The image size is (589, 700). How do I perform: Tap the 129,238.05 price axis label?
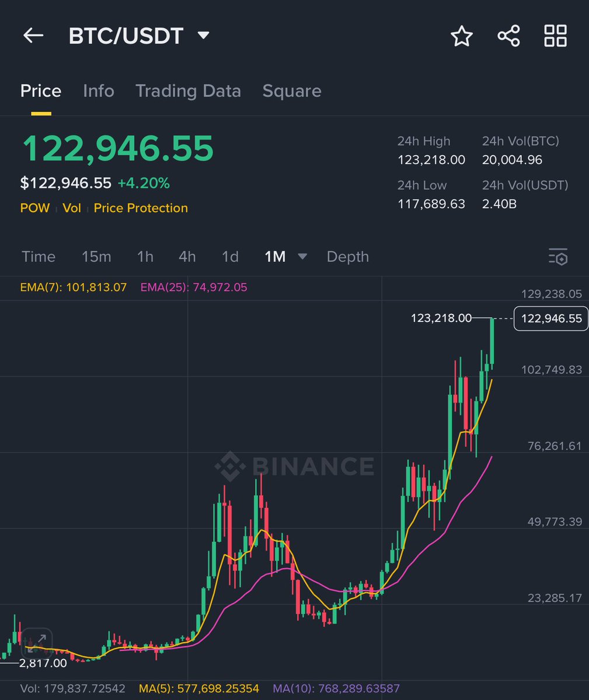pyautogui.click(x=552, y=294)
